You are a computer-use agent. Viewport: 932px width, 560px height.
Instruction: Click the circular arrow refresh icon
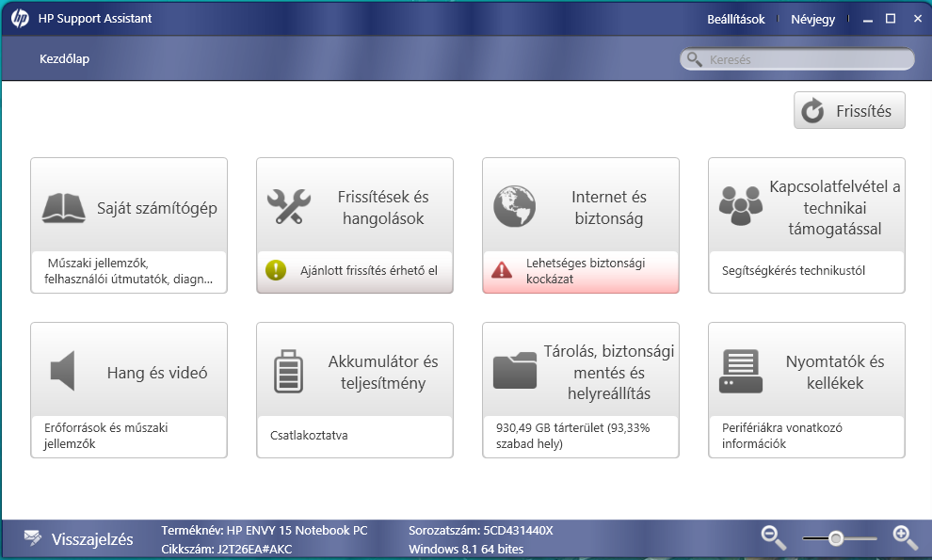[812, 111]
